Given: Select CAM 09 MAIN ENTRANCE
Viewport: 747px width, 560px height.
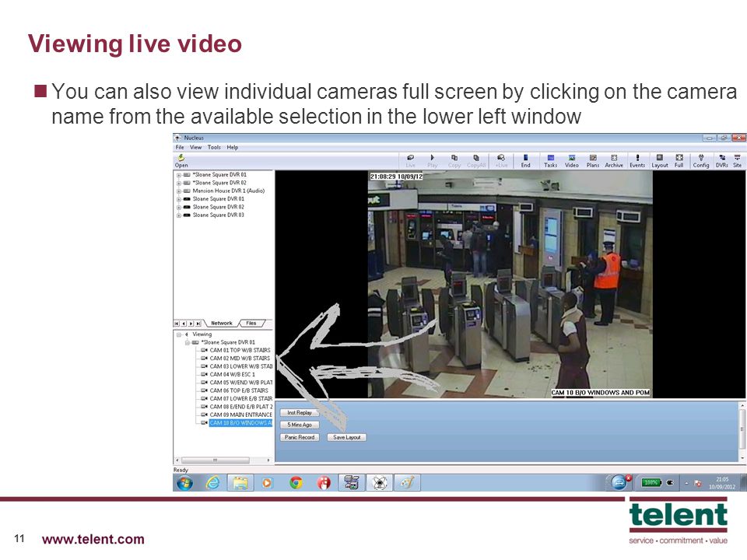Looking at the screenshot, I should click(240, 415).
